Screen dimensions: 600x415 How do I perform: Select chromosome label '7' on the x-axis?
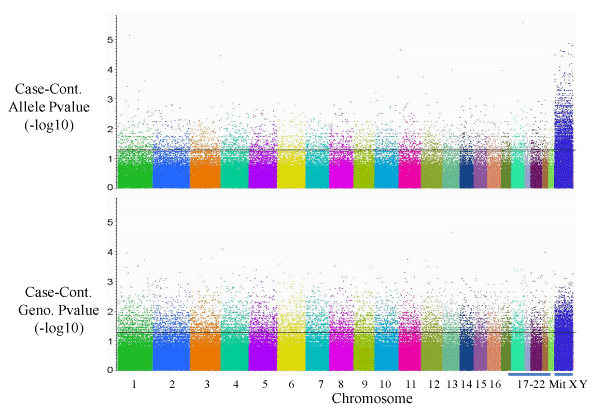click(321, 384)
